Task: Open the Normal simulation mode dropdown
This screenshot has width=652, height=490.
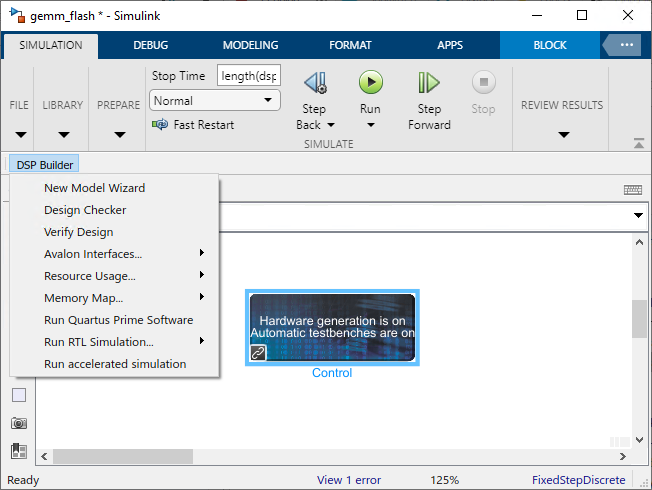Action: (215, 101)
